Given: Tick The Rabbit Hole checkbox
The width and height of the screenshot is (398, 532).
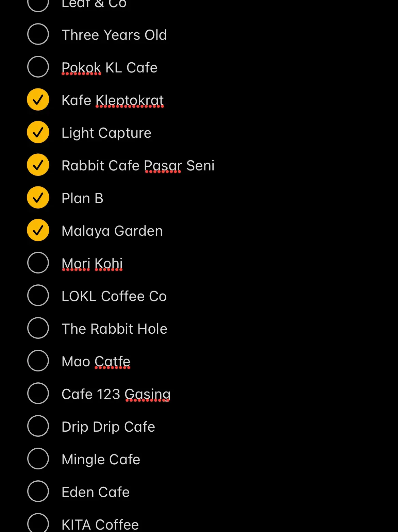Looking at the screenshot, I should tap(38, 328).
